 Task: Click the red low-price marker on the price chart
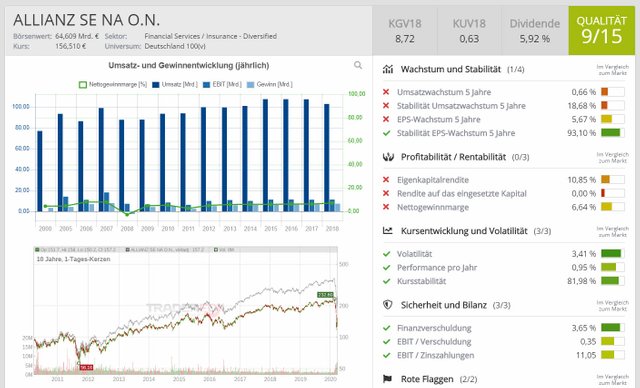pos(87,367)
